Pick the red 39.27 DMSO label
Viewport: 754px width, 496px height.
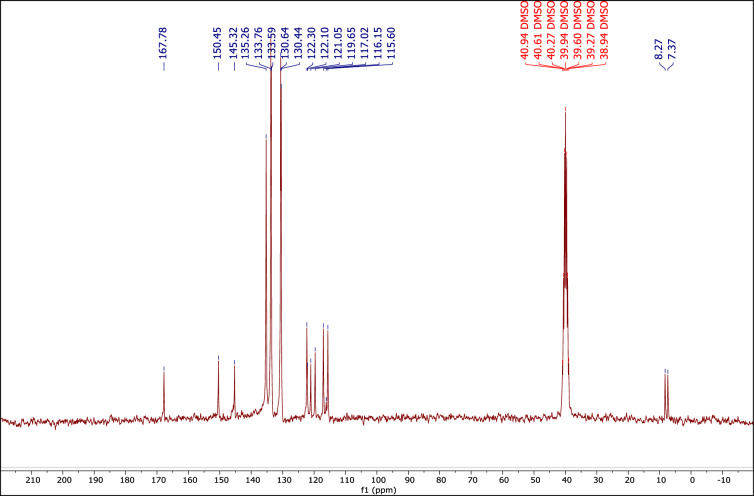591,30
